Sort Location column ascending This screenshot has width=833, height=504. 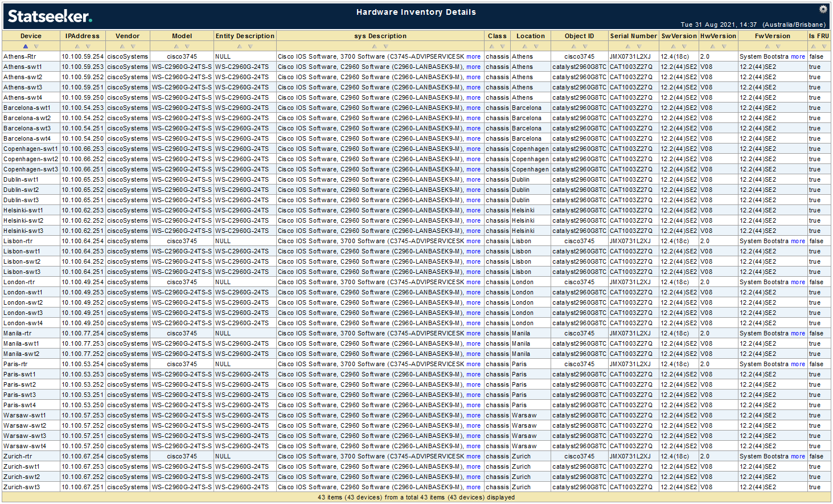[525, 47]
